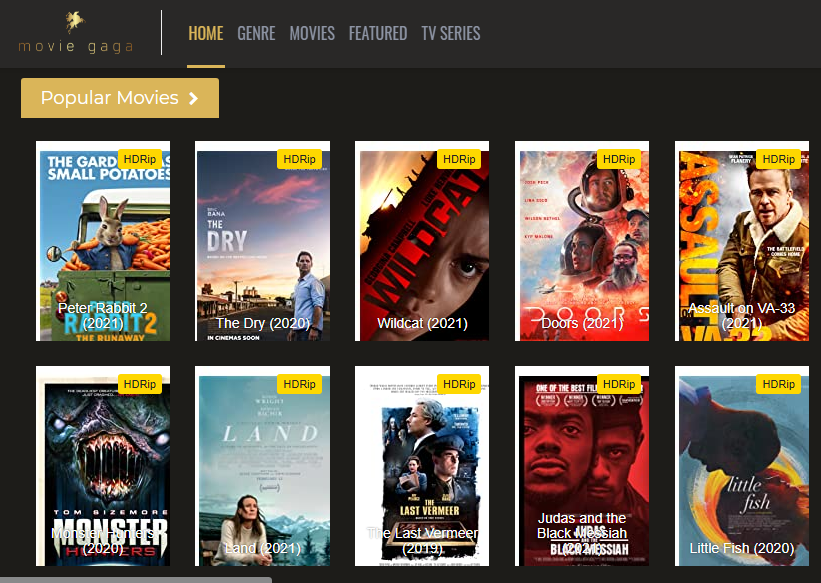Viewport: 821px width, 583px height.
Task: Open the GENRE menu
Action: click(256, 34)
